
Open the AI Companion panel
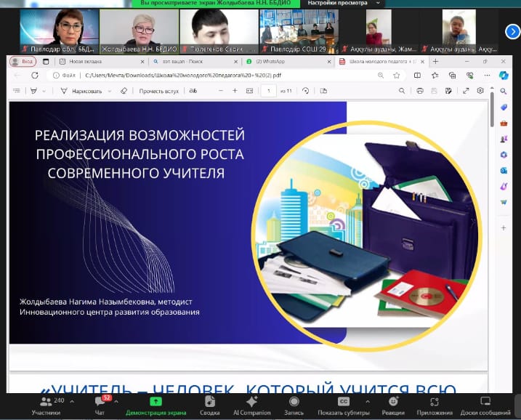click(x=251, y=404)
